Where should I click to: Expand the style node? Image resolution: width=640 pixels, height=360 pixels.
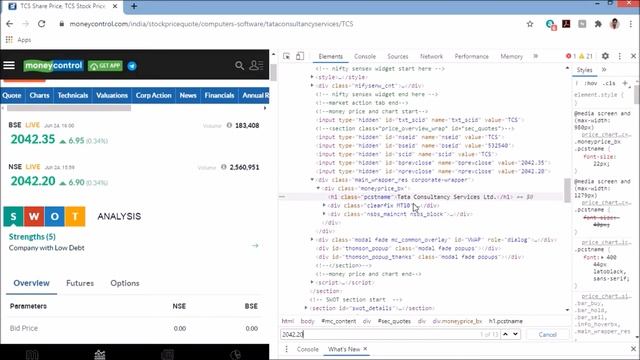point(312,77)
